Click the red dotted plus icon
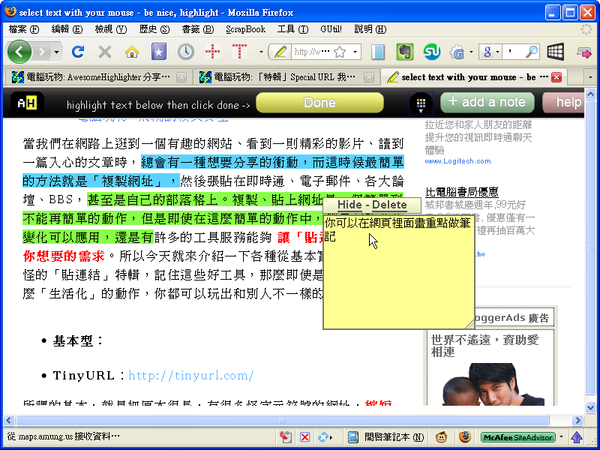This screenshot has height=450, width=600. coord(213,52)
